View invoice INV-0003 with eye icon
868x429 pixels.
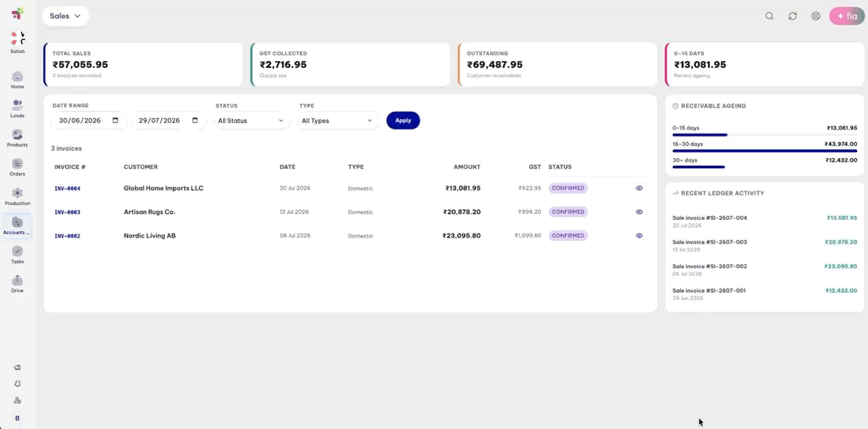tap(639, 212)
